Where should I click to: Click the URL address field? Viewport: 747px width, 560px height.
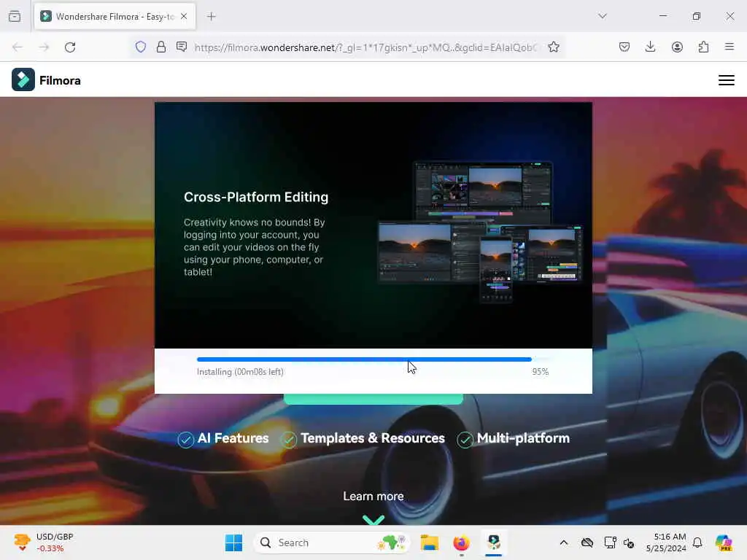(x=366, y=47)
